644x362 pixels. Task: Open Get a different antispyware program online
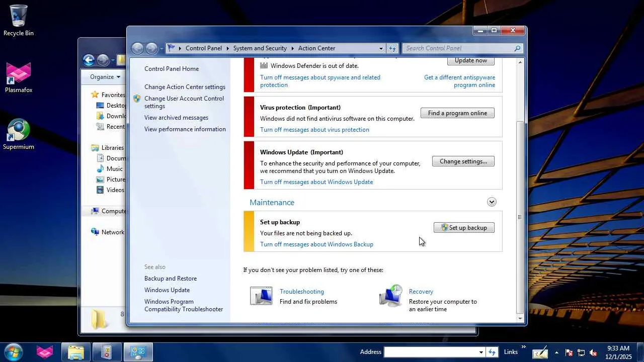(459, 81)
